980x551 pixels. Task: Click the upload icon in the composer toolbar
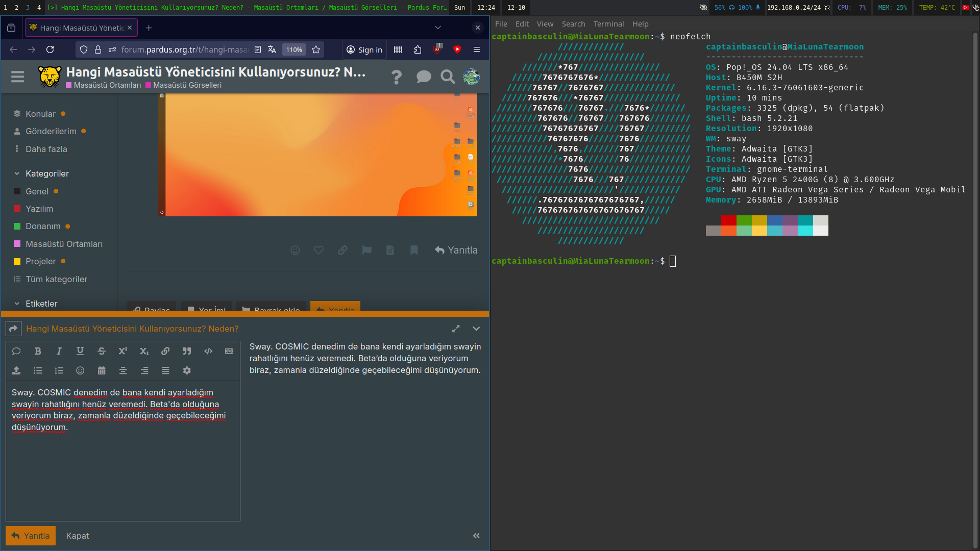tap(16, 370)
